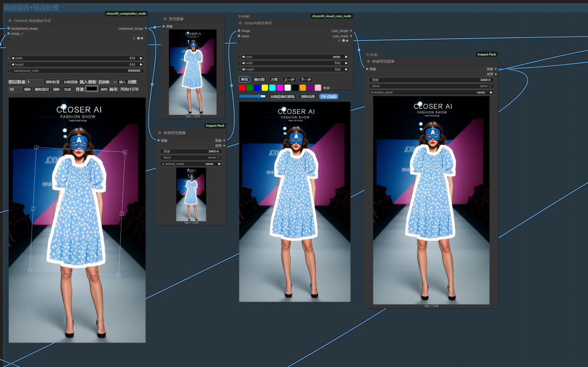Image resolution: width=588 pixels, height=367 pixels.
Task: Select the 画笔 brush tool
Action: tap(244, 79)
